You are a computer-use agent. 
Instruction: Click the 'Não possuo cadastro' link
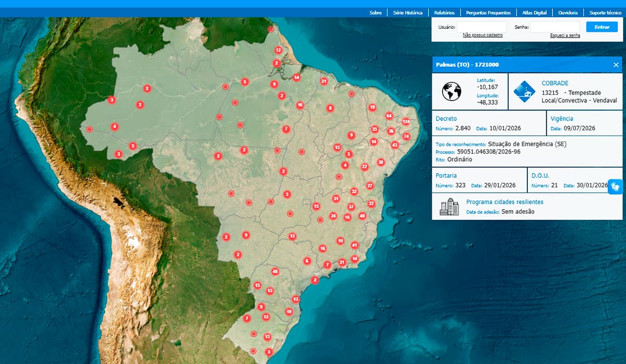point(483,35)
